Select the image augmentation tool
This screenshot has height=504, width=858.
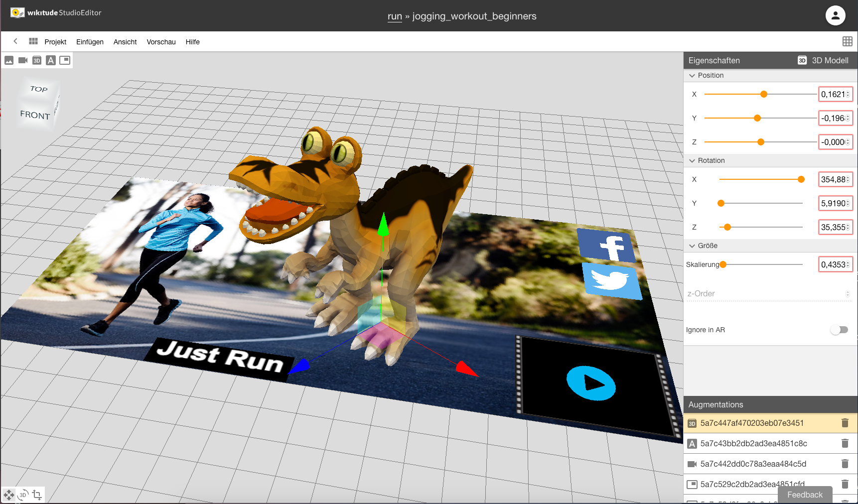pos(8,60)
